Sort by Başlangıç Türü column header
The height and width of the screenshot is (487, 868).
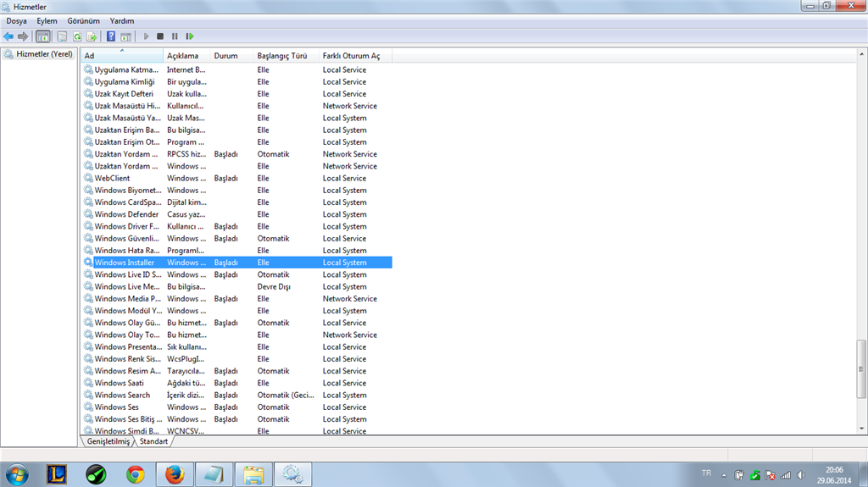286,56
